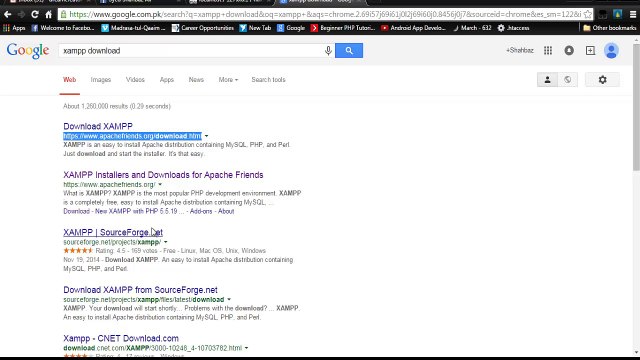640x360 pixels.
Task: Open Download sitelink under Apache Friends
Action: (x=76, y=211)
